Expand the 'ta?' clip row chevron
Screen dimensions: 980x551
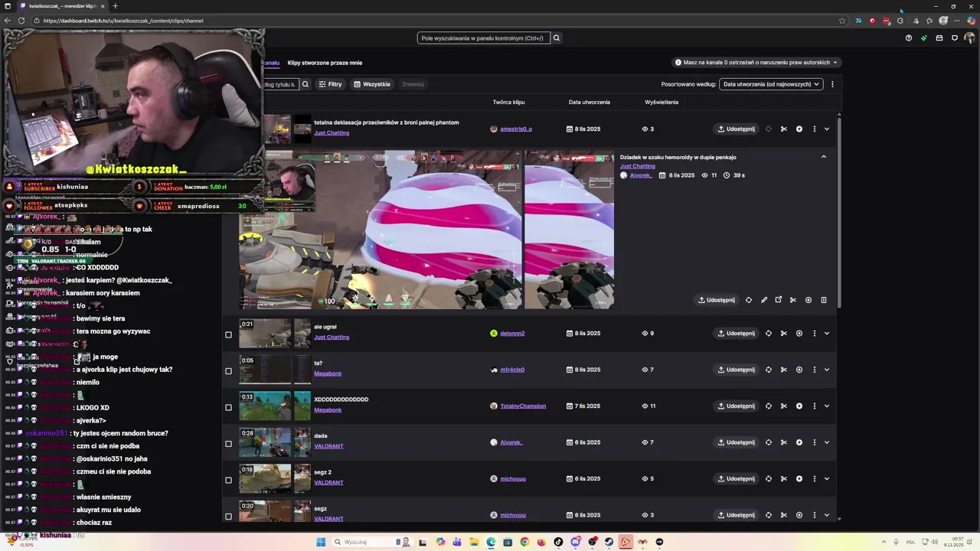point(827,370)
